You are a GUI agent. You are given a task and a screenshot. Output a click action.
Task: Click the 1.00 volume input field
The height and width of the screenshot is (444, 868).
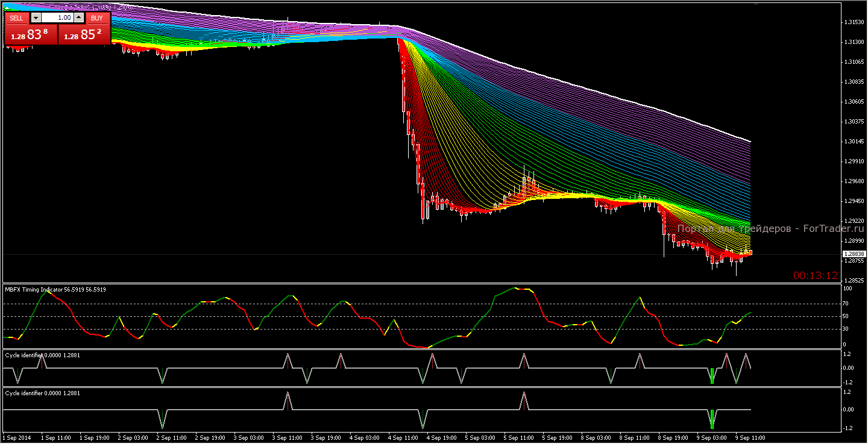click(57, 18)
